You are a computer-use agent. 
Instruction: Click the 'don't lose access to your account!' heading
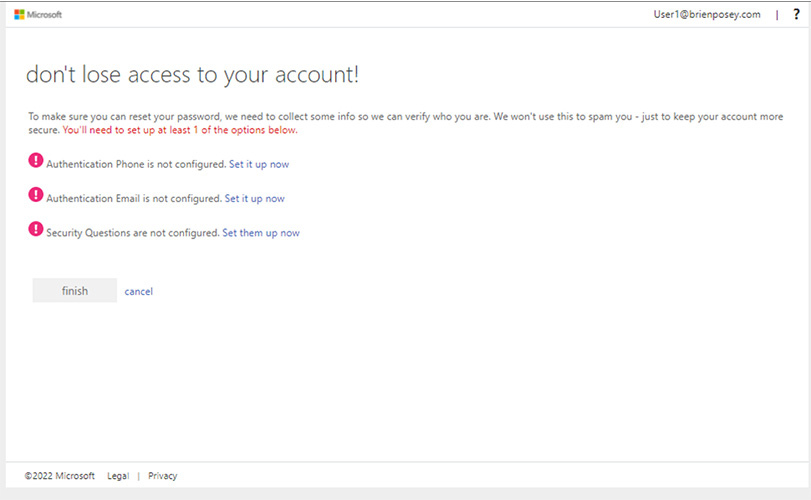tap(192, 74)
